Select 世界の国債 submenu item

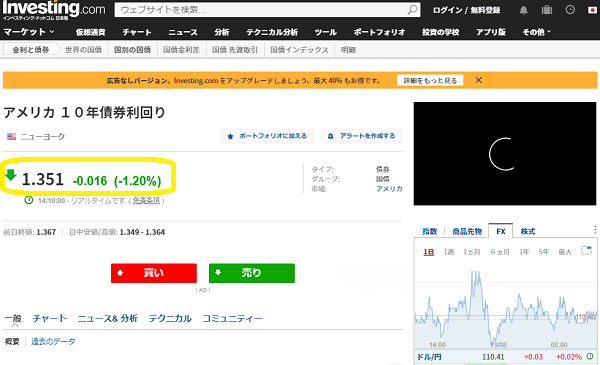(x=83, y=50)
